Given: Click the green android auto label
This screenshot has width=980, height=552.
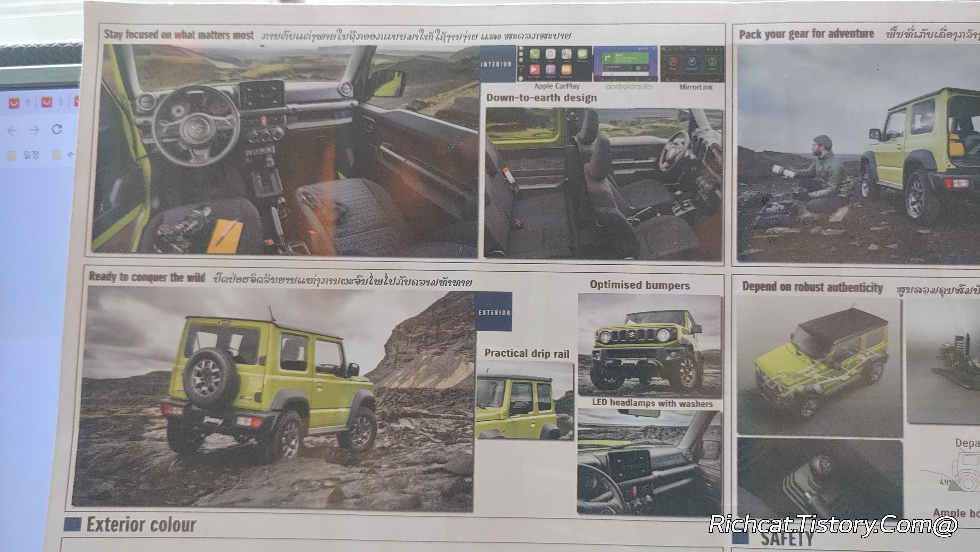Looking at the screenshot, I should [629, 87].
